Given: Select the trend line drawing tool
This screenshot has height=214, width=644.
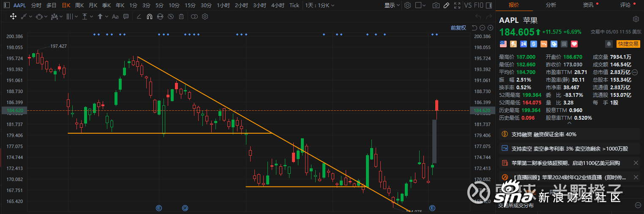Looking at the screenshot, I should [x=24, y=16].
